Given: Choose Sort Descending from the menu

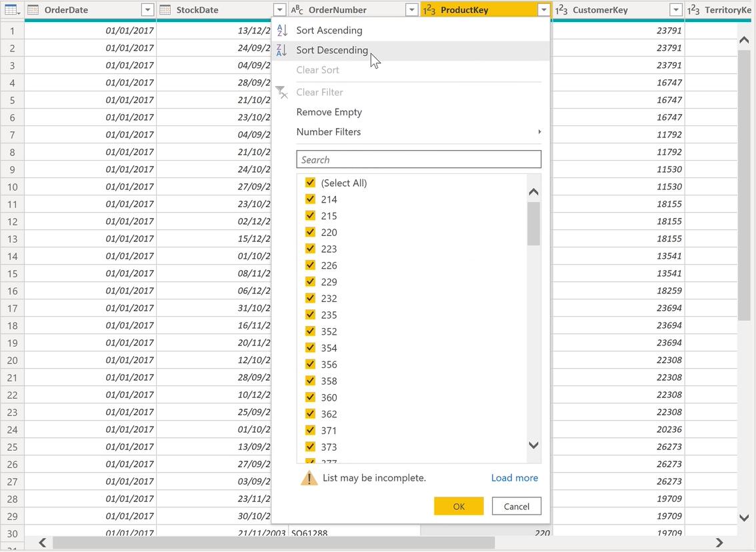Looking at the screenshot, I should [332, 51].
